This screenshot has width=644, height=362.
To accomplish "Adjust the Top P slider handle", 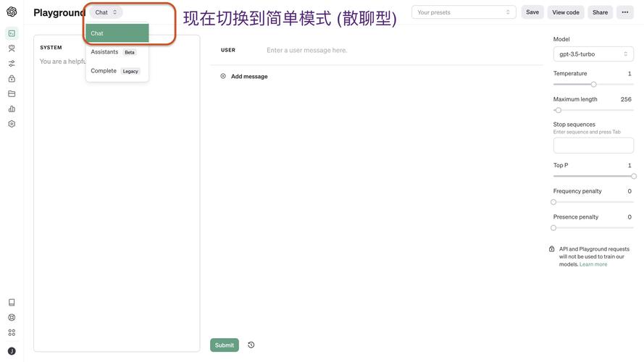I will (x=634, y=176).
